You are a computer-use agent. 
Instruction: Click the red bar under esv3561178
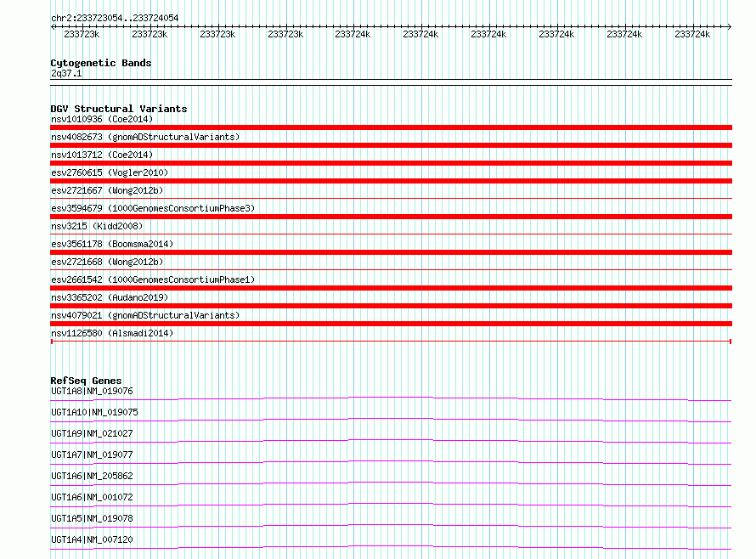pos(391,252)
